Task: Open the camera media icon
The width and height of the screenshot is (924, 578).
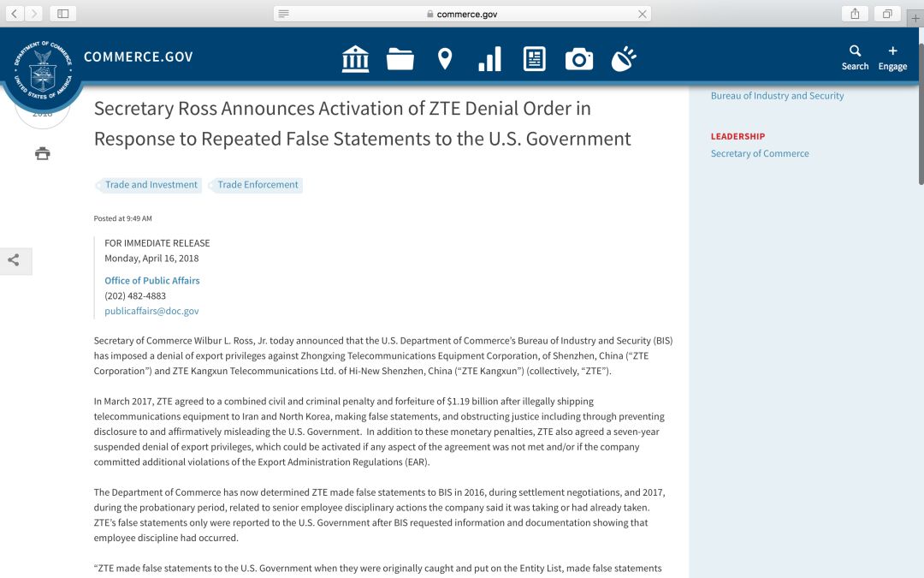Action: click(x=579, y=59)
